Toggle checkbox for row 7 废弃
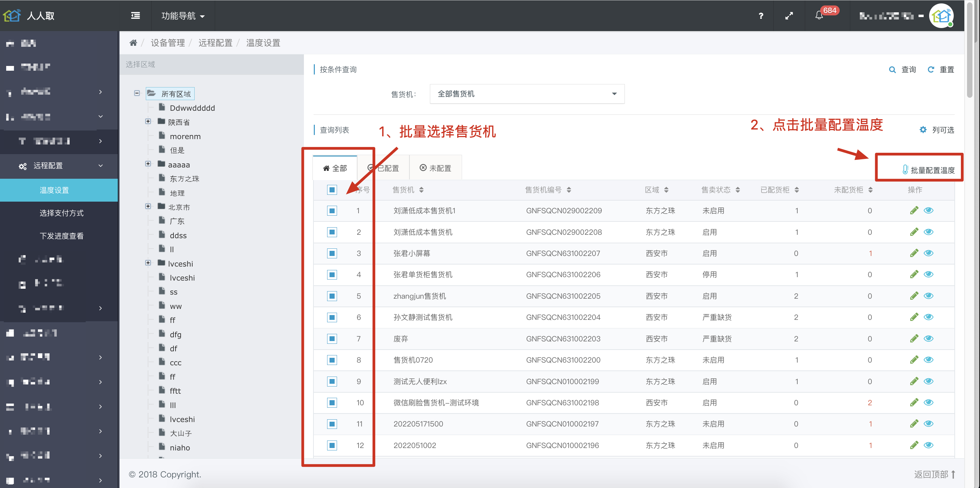Viewport: 980px width, 488px height. (332, 338)
